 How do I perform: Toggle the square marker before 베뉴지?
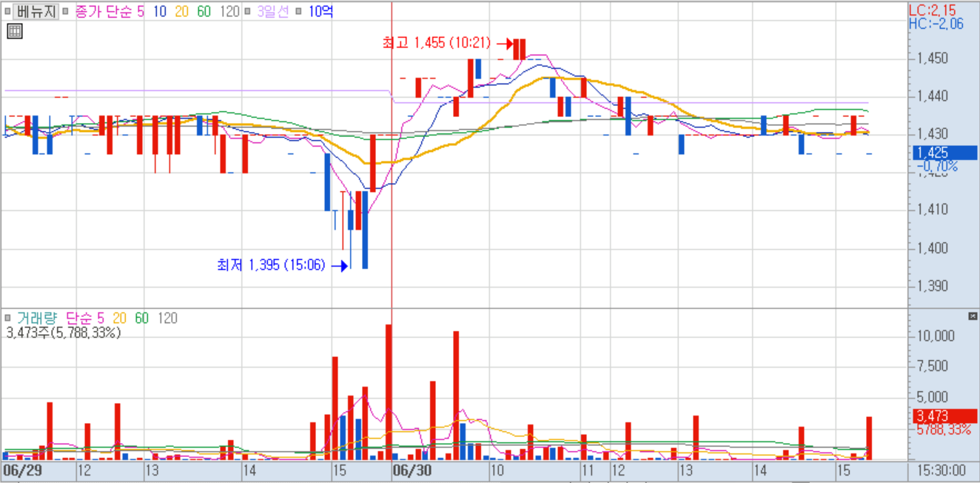point(7,12)
